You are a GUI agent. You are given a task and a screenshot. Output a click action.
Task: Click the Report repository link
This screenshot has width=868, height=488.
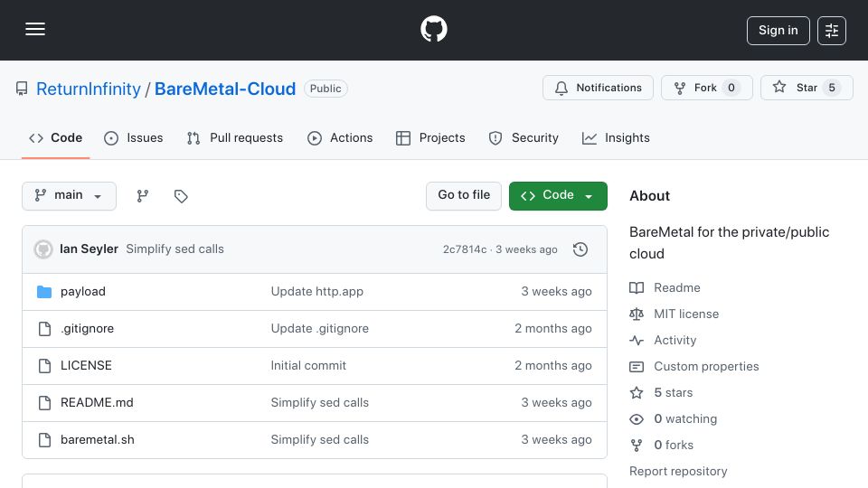click(x=678, y=472)
